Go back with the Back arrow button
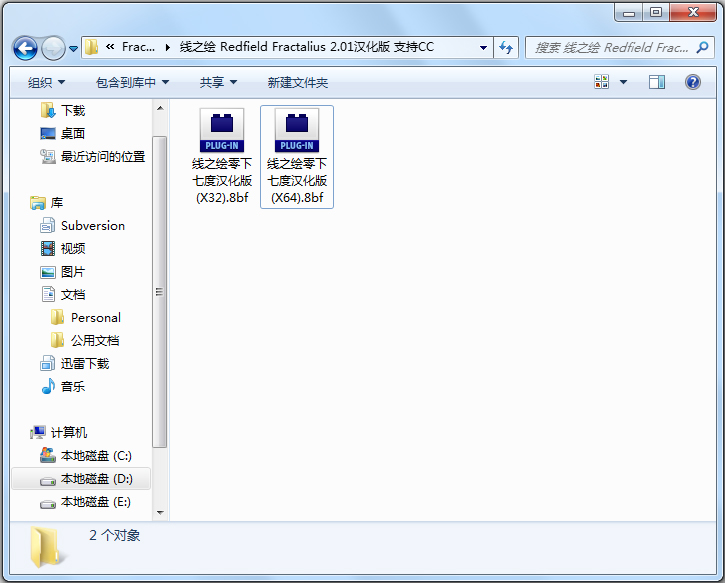 [x=25, y=48]
